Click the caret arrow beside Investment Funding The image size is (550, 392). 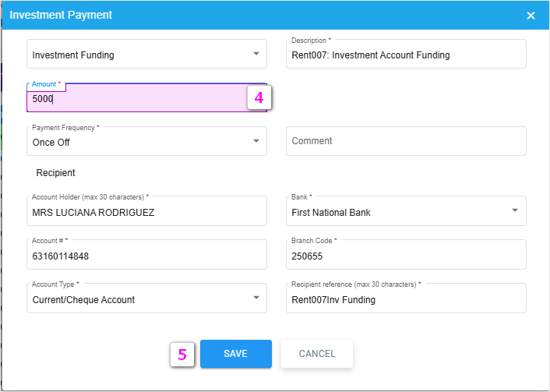[256, 55]
